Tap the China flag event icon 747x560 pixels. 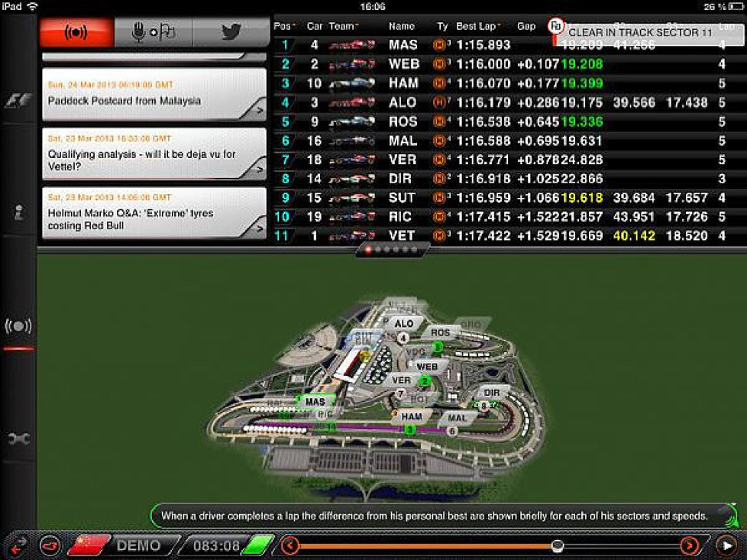click(x=89, y=545)
